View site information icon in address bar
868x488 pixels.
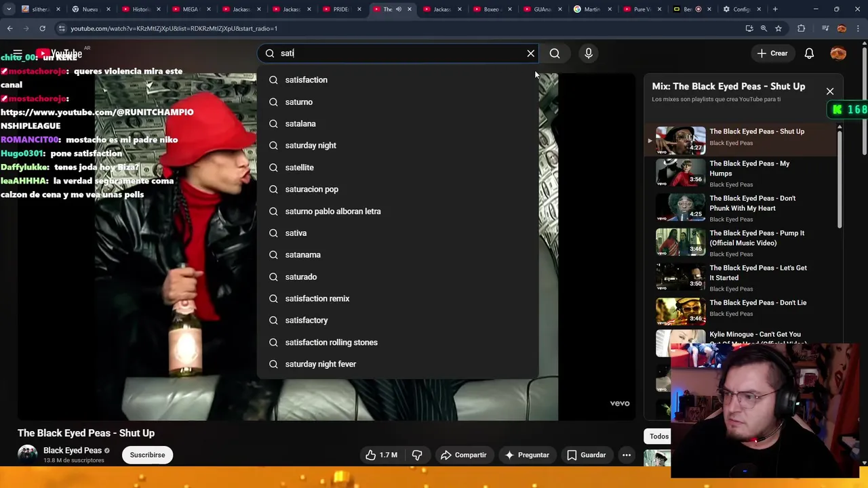pyautogui.click(x=62, y=28)
